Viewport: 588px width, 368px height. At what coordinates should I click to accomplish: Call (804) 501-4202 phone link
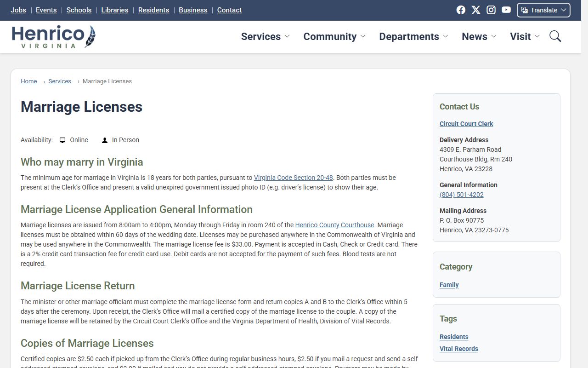[462, 195]
